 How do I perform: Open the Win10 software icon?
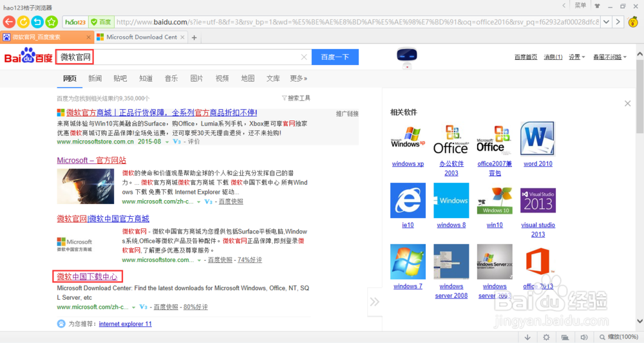click(495, 200)
